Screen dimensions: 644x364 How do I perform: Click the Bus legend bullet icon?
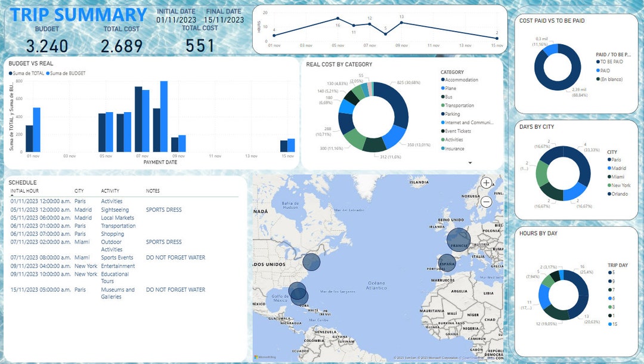click(442, 96)
